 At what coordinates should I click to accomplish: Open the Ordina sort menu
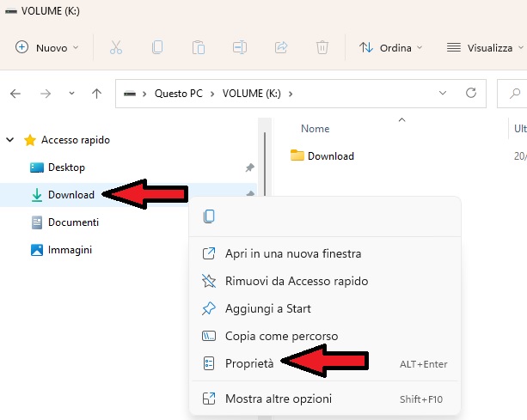coord(390,48)
